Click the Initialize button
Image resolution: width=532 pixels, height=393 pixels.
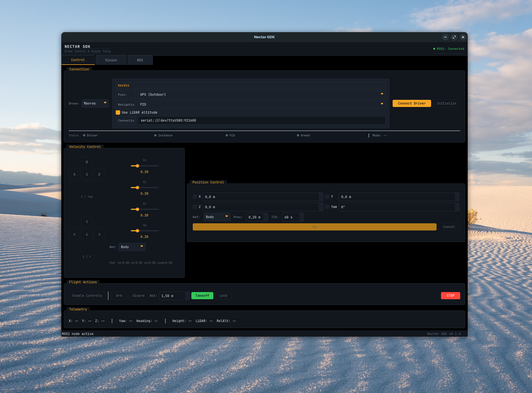tap(446, 103)
